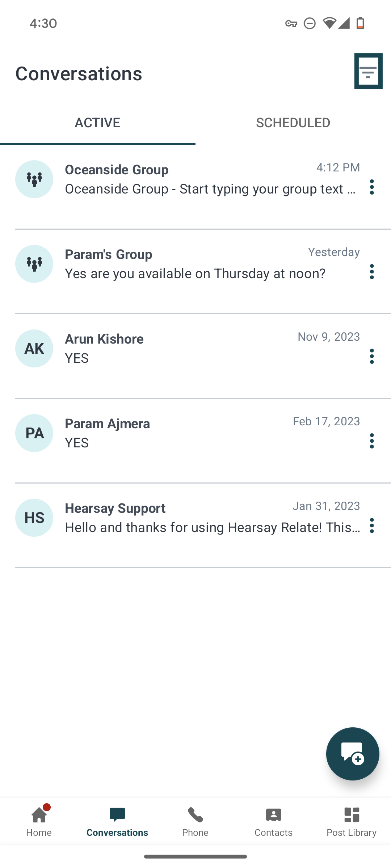Select the Active tab

click(x=98, y=123)
